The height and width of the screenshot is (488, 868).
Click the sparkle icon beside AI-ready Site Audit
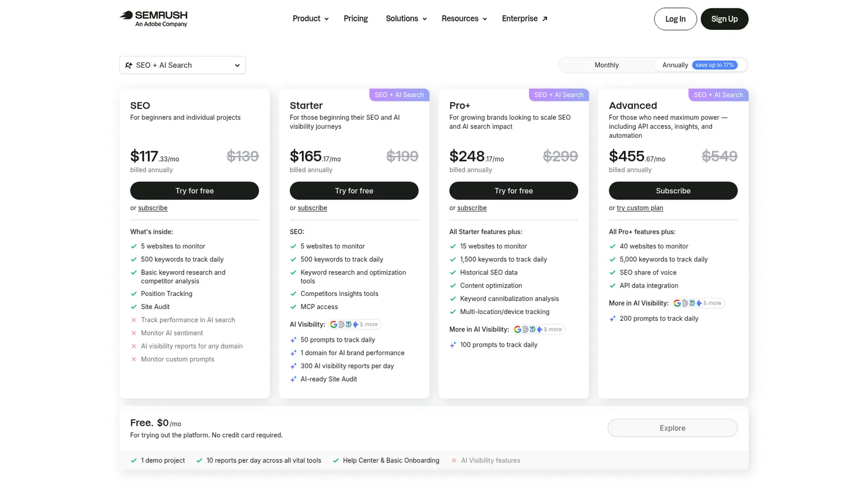click(293, 379)
